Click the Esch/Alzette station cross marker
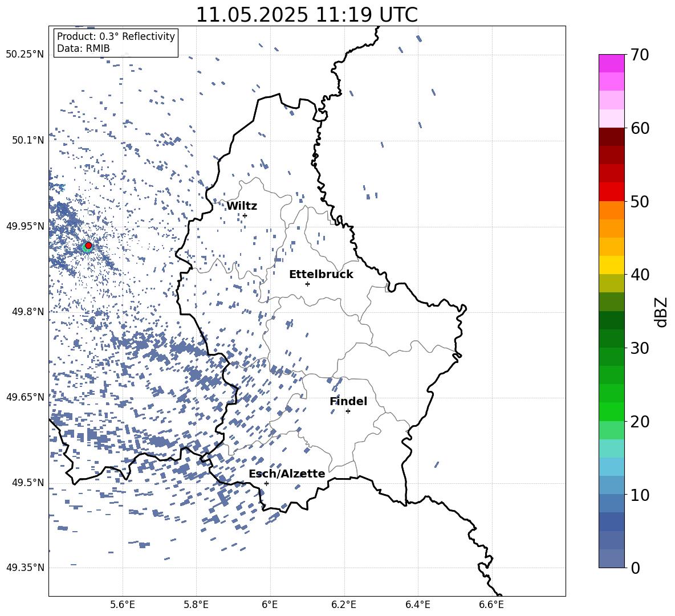This screenshot has height=616, width=675. point(266,483)
